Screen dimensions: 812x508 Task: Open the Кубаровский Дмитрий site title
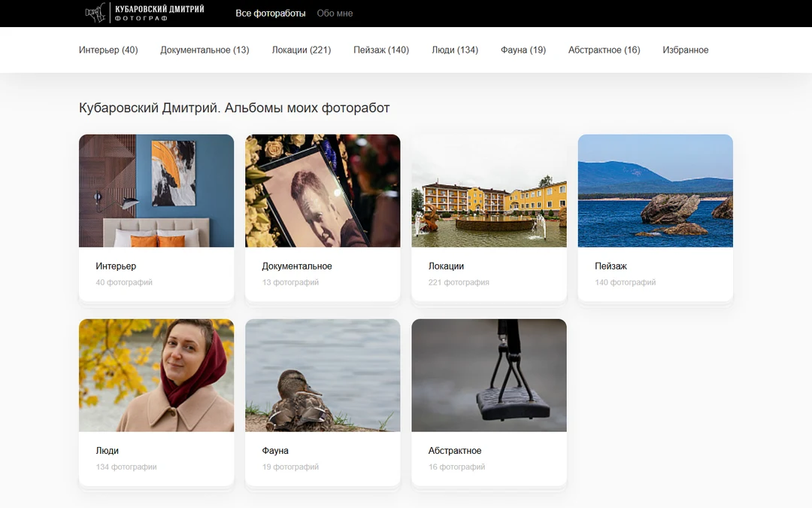(x=159, y=9)
